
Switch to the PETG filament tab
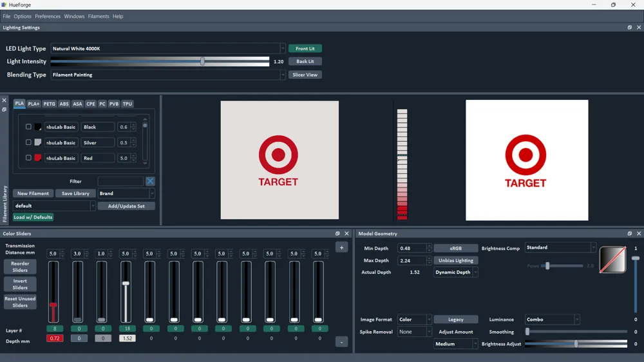click(x=50, y=104)
